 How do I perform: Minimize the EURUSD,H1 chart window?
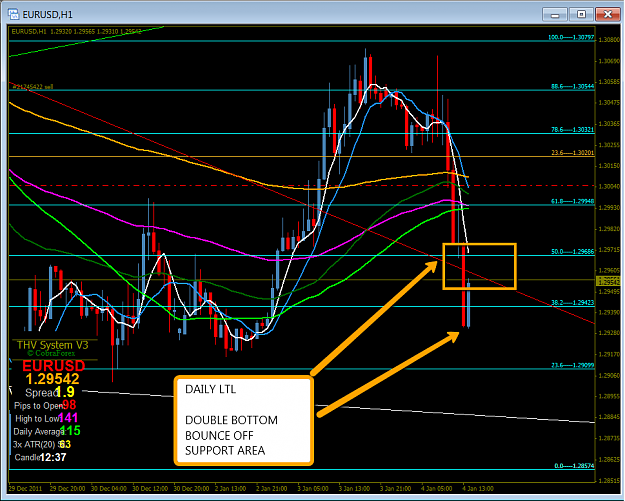(554, 15)
